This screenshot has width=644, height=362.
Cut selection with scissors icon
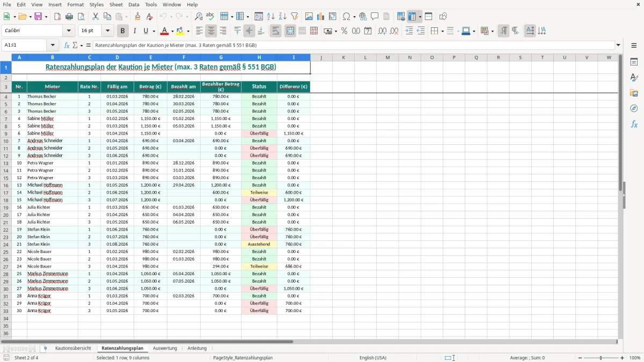click(x=96, y=17)
